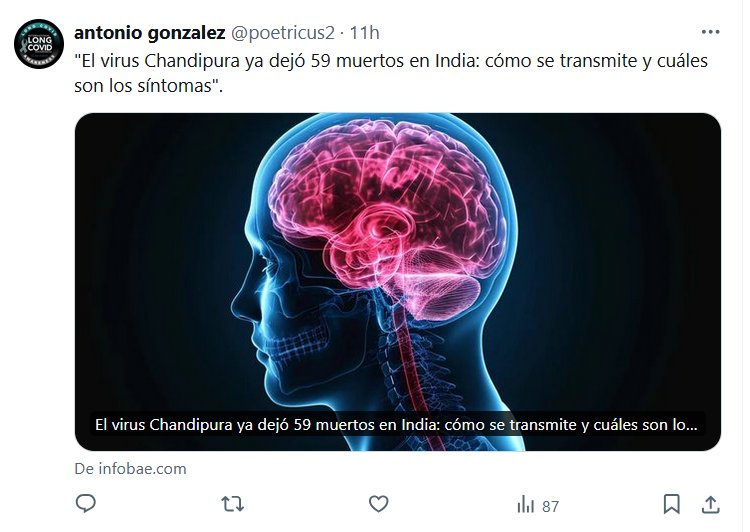The width and height of the screenshot is (750, 532).
Task: Click the card headline caption overlay
Action: pyautogui.click(x=397, y=425)
